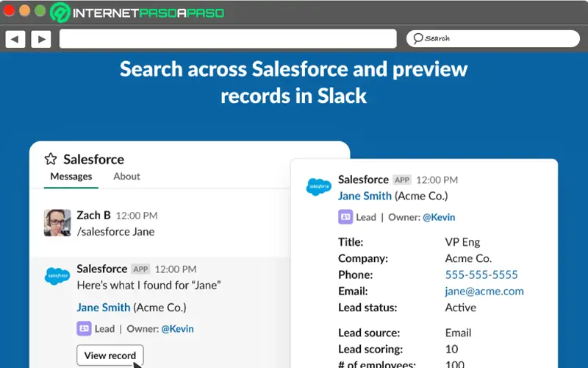Click Zach B's profile avatar
Image resolution: width=588 pixels, height=368 pixels.
(57, 223)
